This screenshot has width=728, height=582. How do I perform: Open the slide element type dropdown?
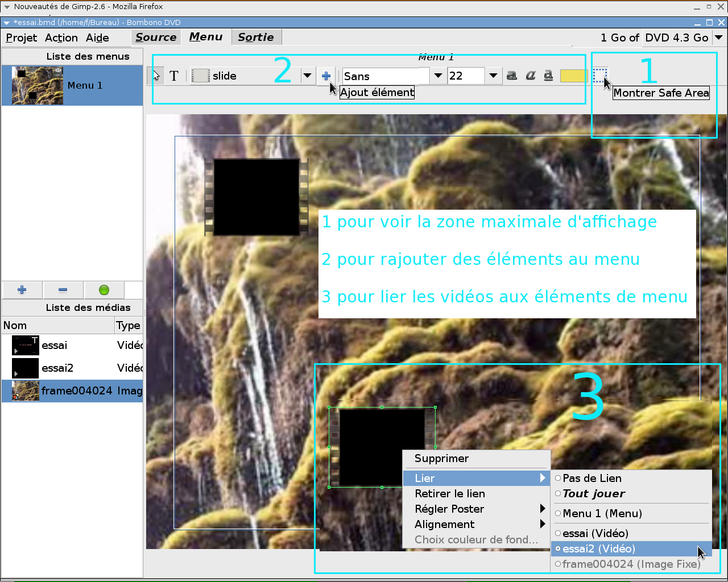click(307, 76)
